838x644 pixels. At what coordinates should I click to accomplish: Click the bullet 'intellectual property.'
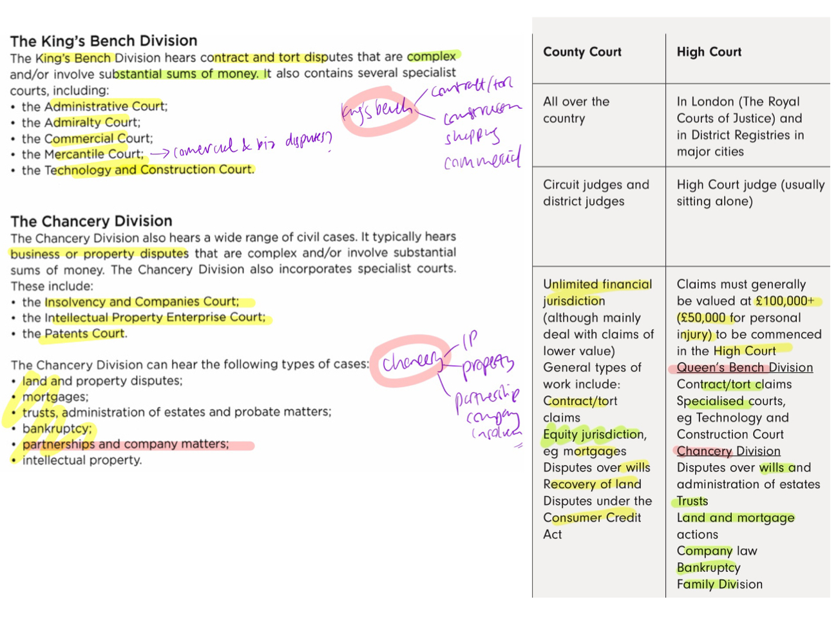tap(82, 460)
